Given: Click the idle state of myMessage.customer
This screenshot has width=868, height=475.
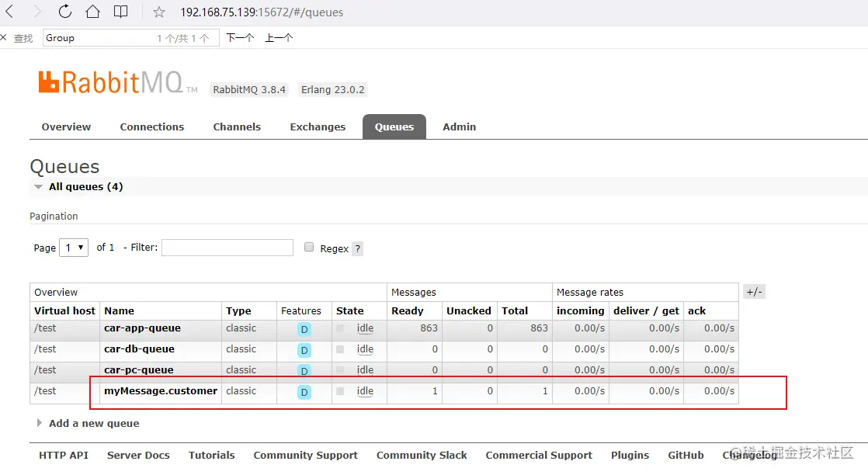Looking at the screenshot, I should pyautogui.click(x=365, y=391).
